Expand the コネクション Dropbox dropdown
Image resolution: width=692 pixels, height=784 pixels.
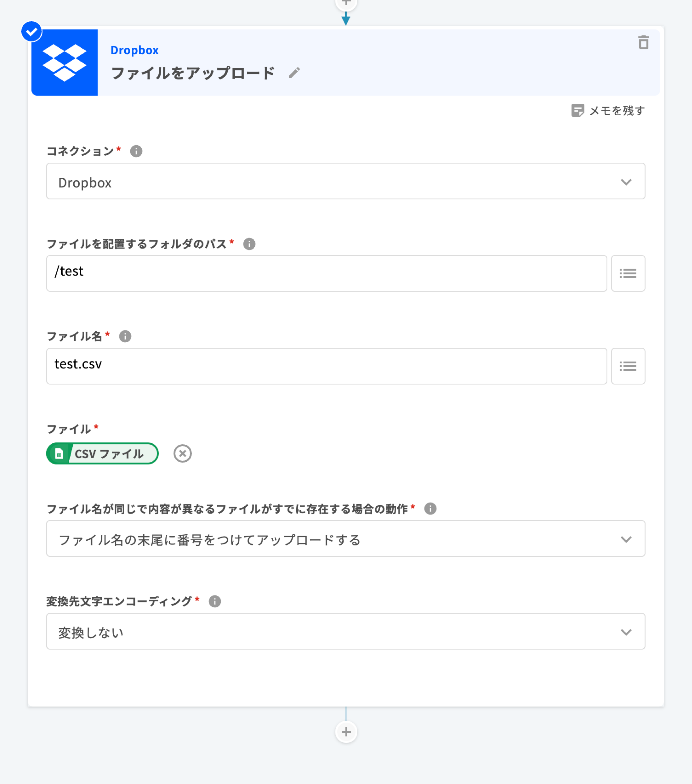pos(345,182)
